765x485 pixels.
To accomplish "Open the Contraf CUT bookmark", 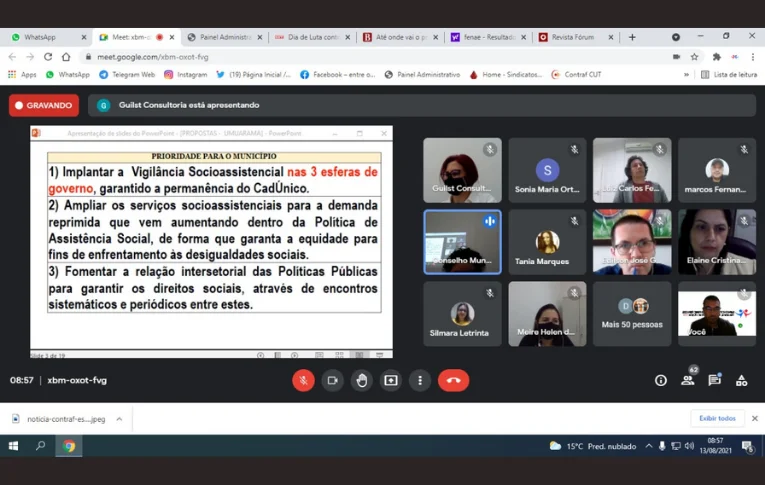I will pyautogui.click(x=576, y=75).
